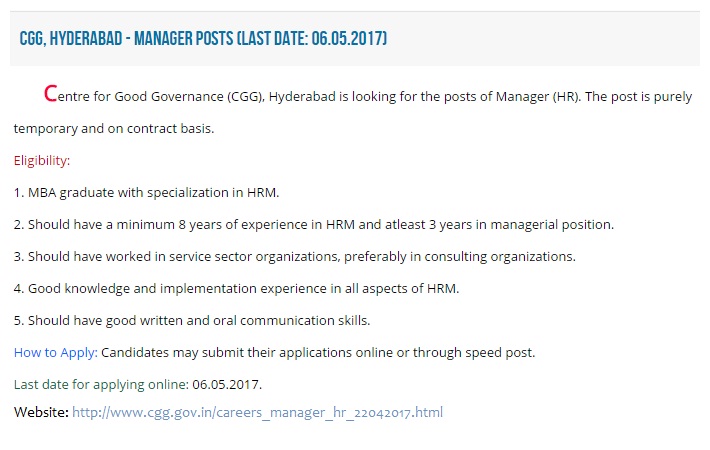
Task: Click the service sector organizations line
Action: pos(295,257)
